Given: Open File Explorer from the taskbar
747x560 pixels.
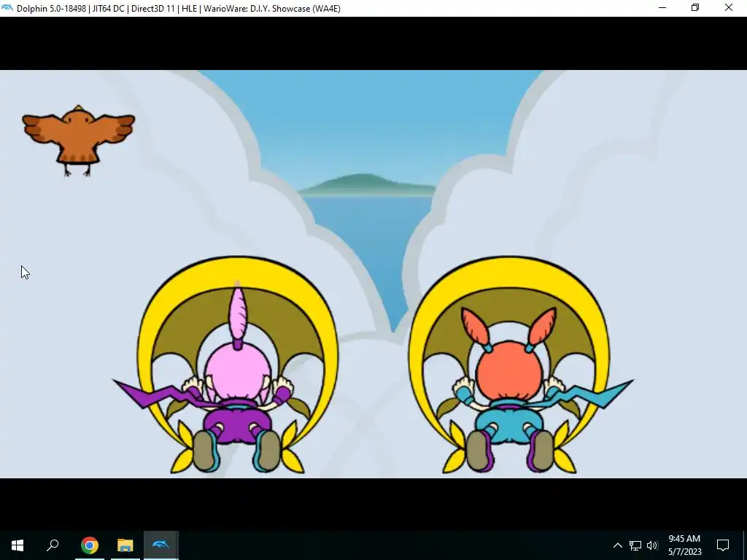Looking at the screenshot, I should tap(125, 545).
